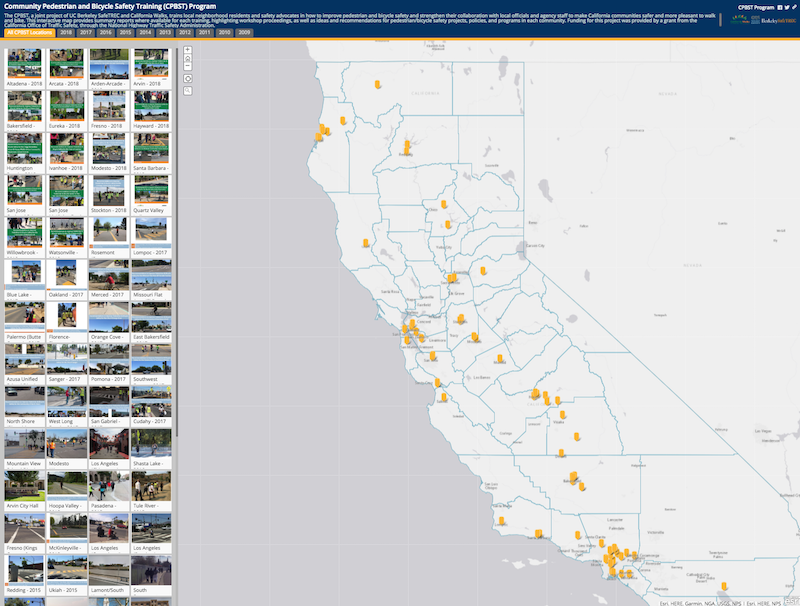The image size is (800, 606).
Task: Select the map marker near Santa Cruz
Action: coord(437,383)
